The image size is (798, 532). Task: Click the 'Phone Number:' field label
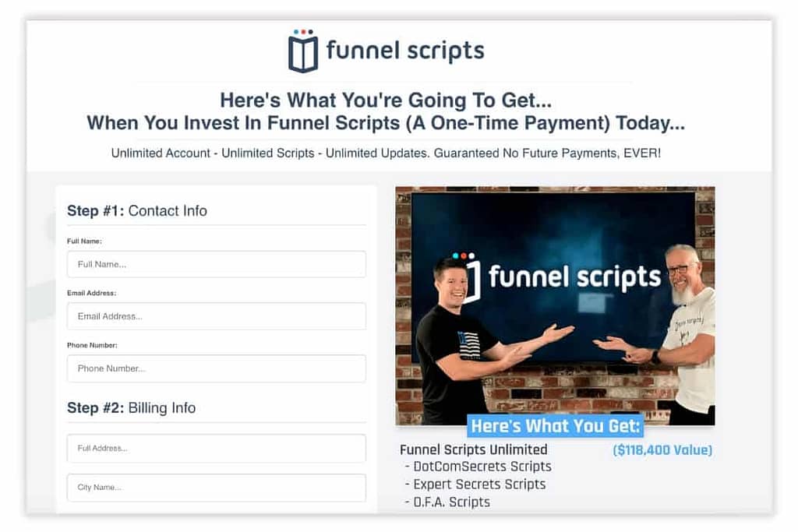92,345
